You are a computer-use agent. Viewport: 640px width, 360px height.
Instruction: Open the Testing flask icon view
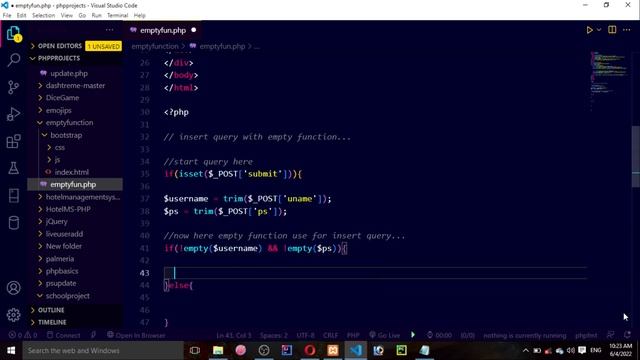tap(13, 168)
